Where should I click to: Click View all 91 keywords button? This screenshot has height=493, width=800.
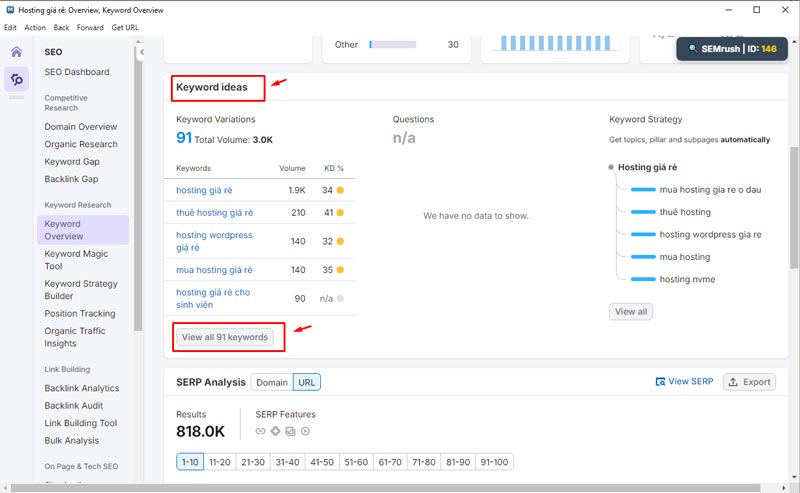pos(225,337)
